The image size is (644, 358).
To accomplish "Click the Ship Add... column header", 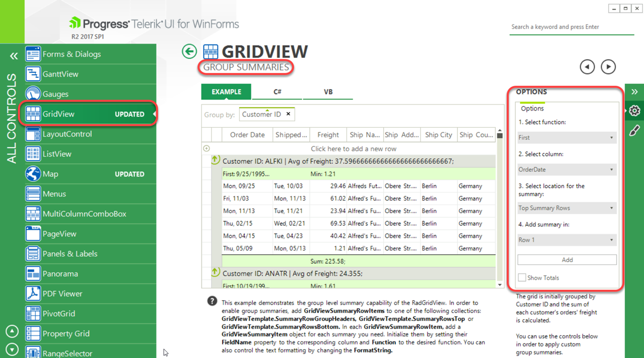I will [x=402, y=135].
